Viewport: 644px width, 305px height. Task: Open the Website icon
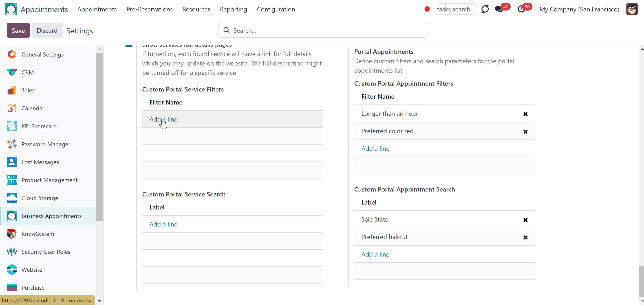tap(12, 270)
